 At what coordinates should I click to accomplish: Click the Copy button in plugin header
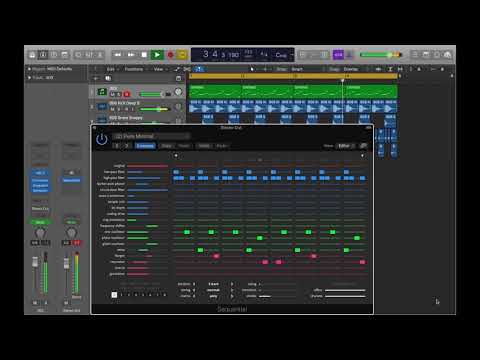point(166,146)
